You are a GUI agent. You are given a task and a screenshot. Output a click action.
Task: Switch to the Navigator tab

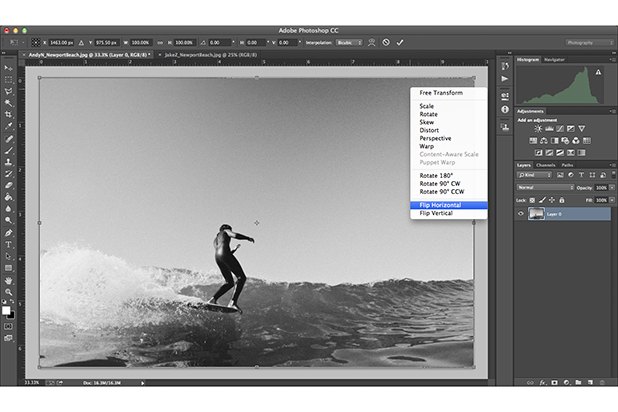pos(554,60)
